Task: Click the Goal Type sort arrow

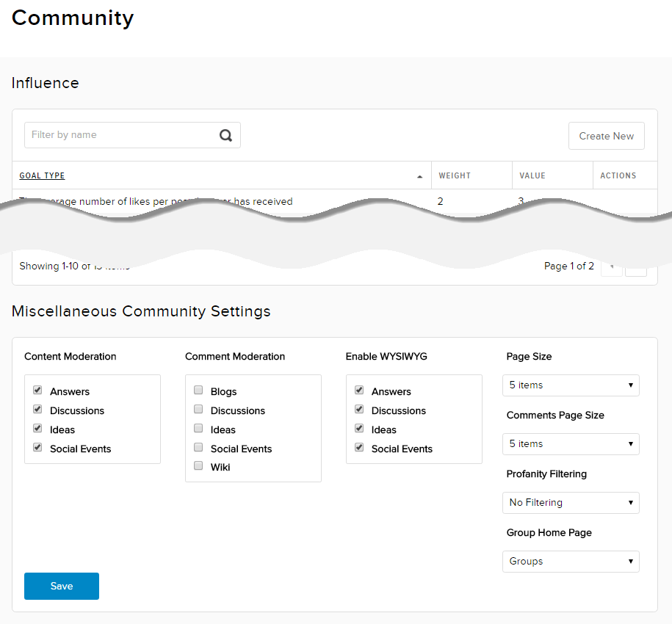Action: coord(419,176)
